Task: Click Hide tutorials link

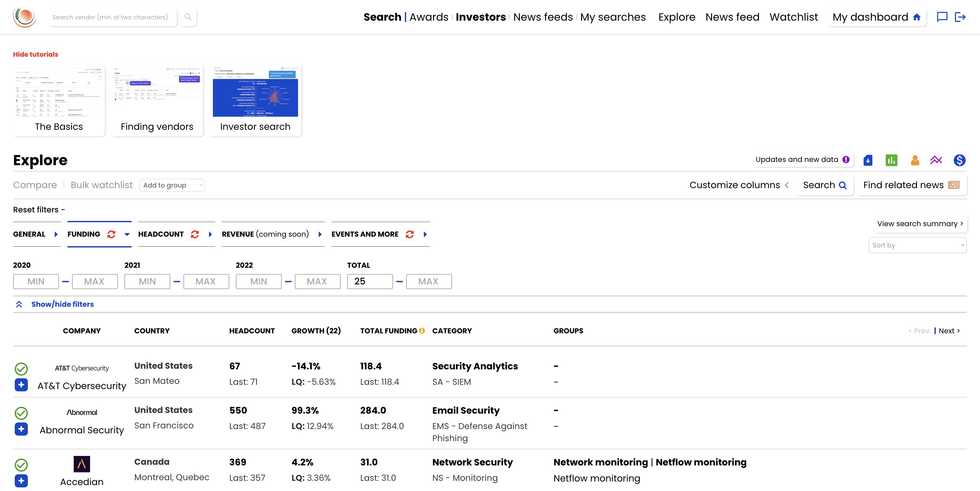Action: [35, 54]
